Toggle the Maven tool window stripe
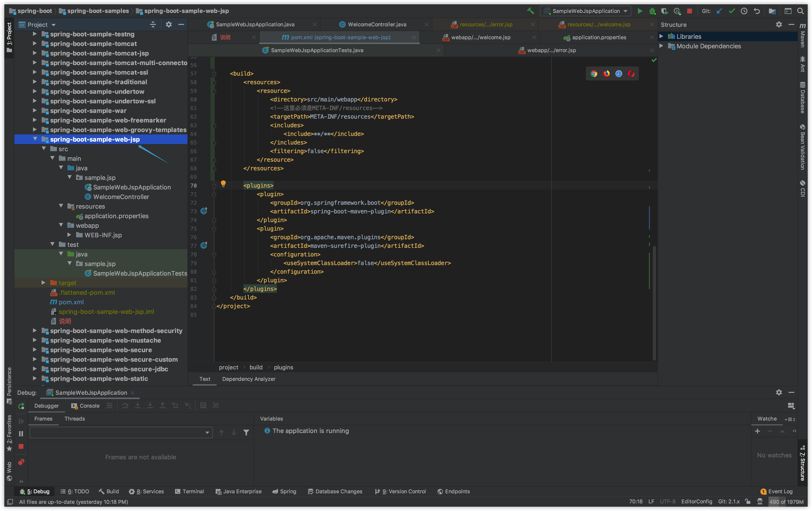This screenshot has height=511, width=812. click(803, 35)
